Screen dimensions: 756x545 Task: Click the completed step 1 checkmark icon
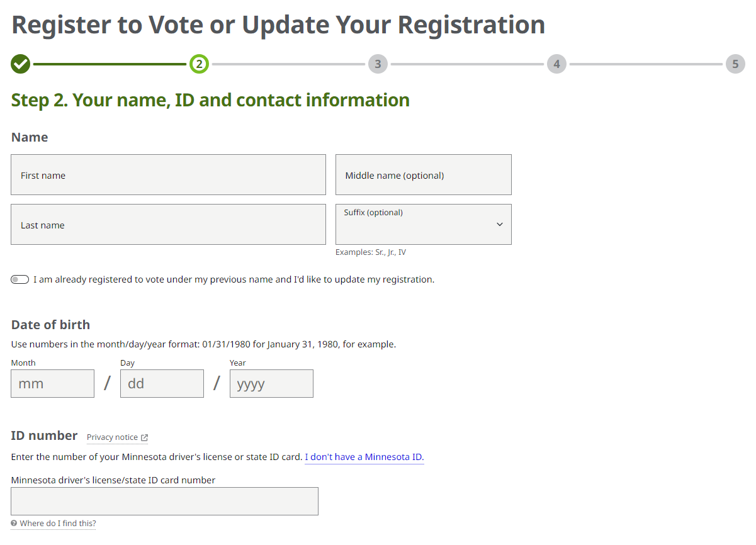(x=21, y=64)
